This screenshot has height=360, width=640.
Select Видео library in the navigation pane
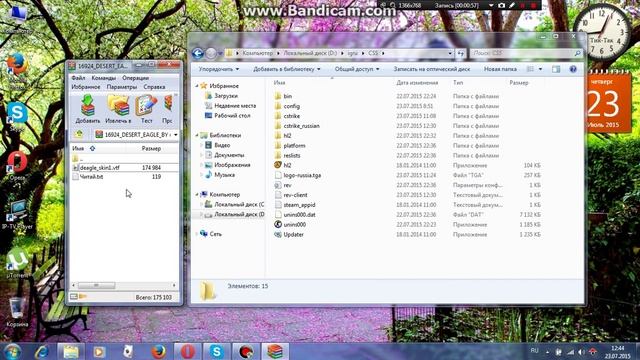coord(218,145)
